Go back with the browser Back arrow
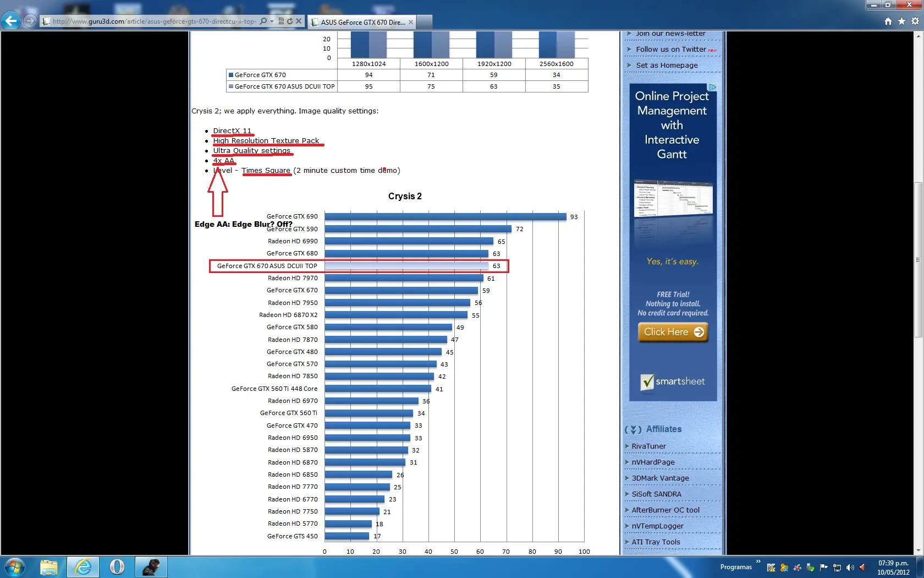924x578 pixels. [11, 21]
